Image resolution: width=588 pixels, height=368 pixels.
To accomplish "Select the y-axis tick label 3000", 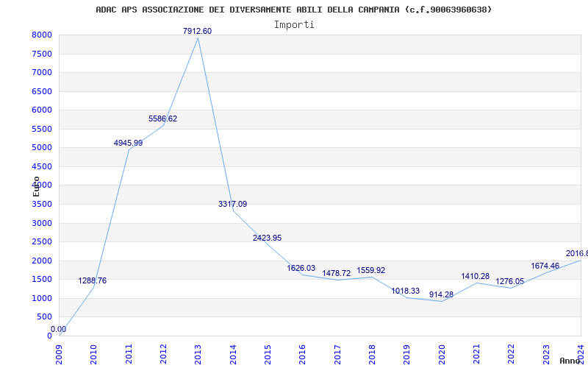I will pyautogui.click(x=42, y=224).
